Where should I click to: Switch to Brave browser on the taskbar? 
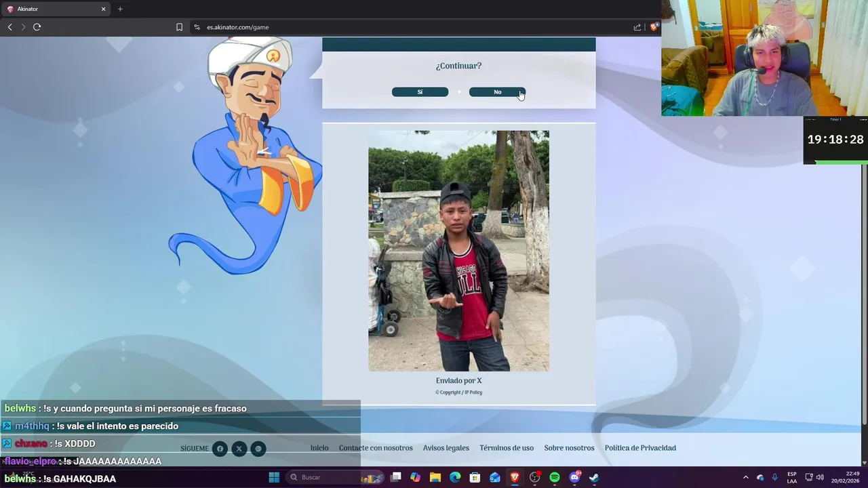pyautogui.click(x=515, y=477)
